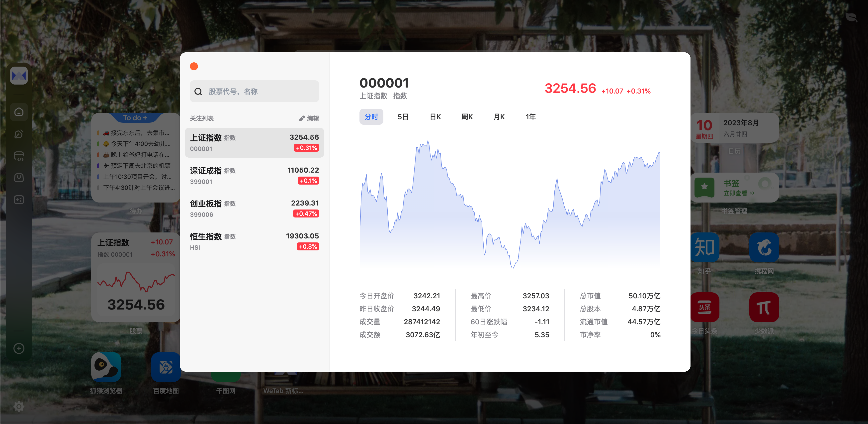Click 编辑 to edit the watchlist
Image resolution: width=868 pixels, height=424 pixels.
coord(309,118)
